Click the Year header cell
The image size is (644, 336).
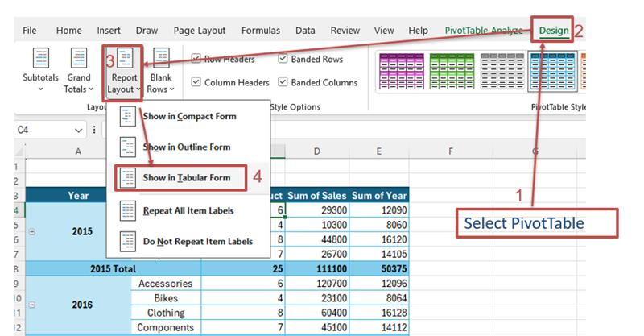78,195
